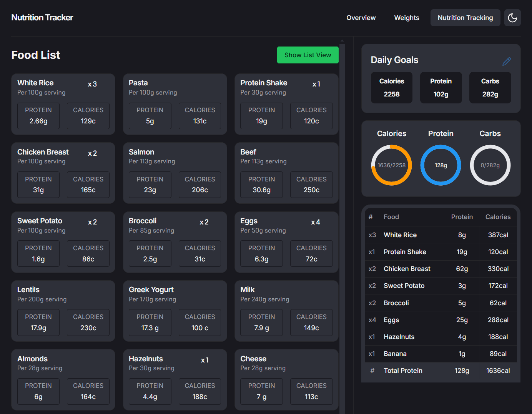This screenshot has height=414, width=532.
Task: Switch to the Nutrition Tracking tab
Action: pos(465,18)
